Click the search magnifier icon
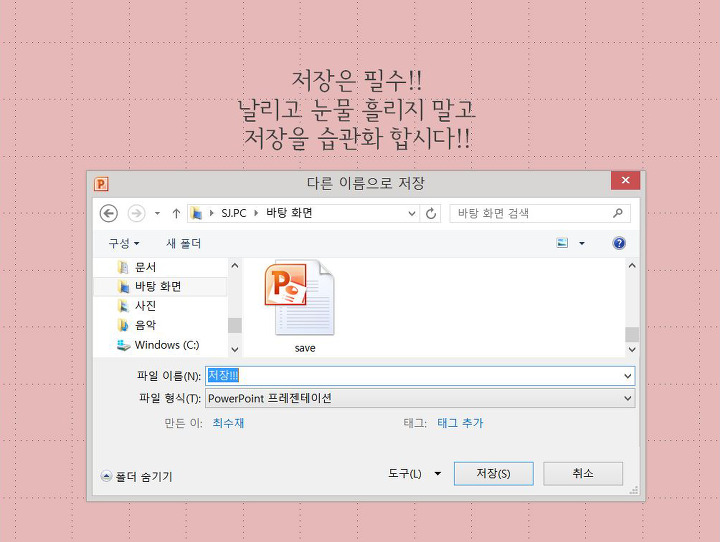 [x=618, y=213]
